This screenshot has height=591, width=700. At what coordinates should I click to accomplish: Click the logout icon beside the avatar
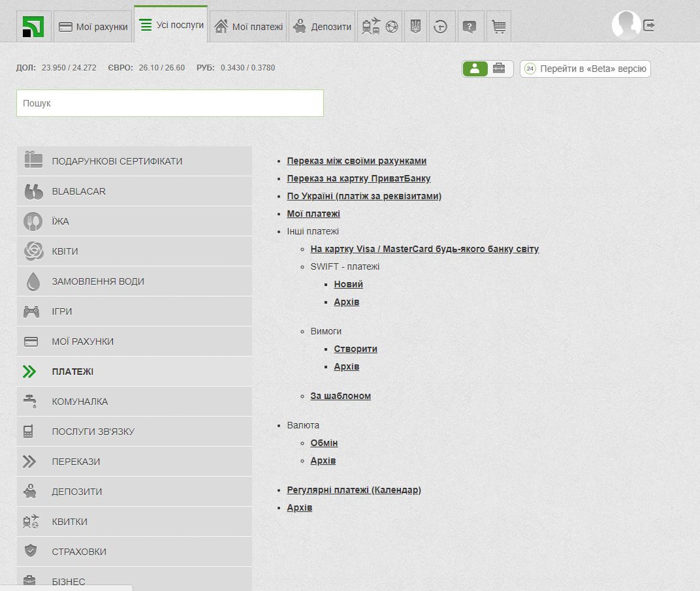point(649,25)
